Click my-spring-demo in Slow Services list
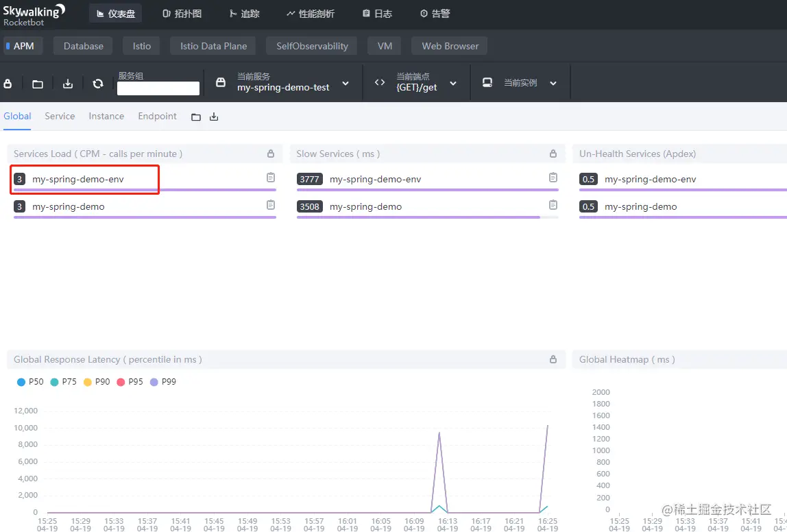 pos(366,207)
